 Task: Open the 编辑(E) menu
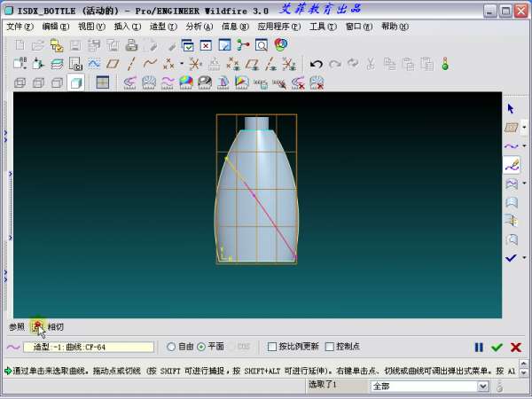tap(56, 27)
